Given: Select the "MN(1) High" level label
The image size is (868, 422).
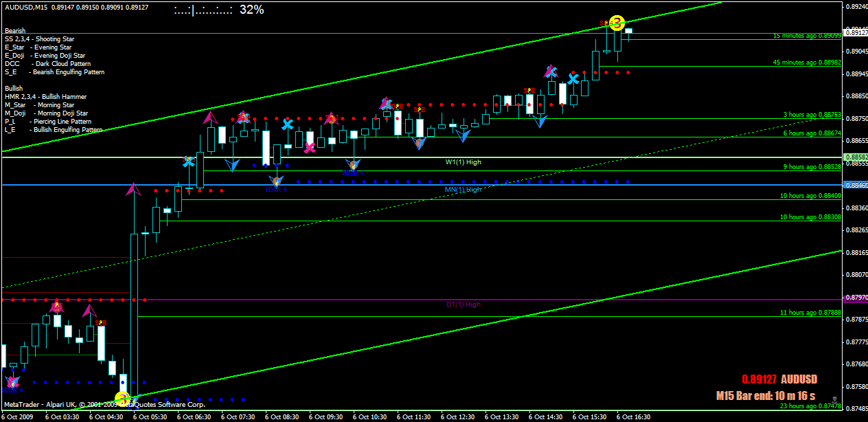Looking at the screenshot, I should point(463,190).
